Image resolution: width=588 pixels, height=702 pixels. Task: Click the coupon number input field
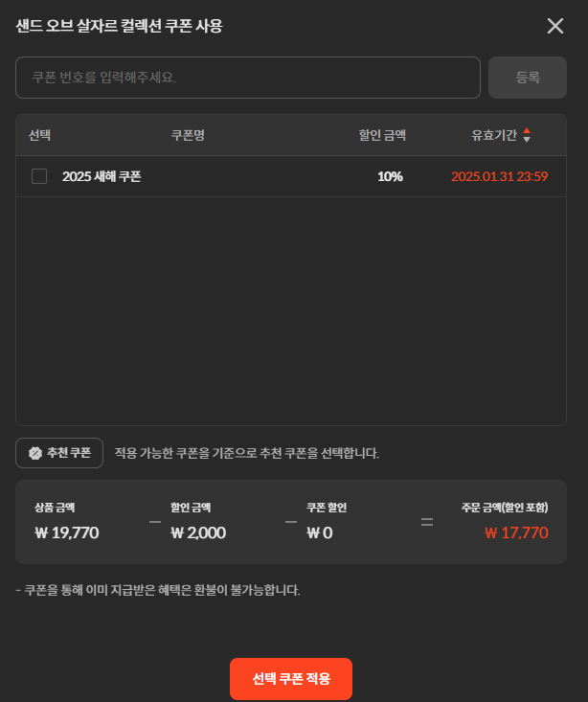click(248, 78)
